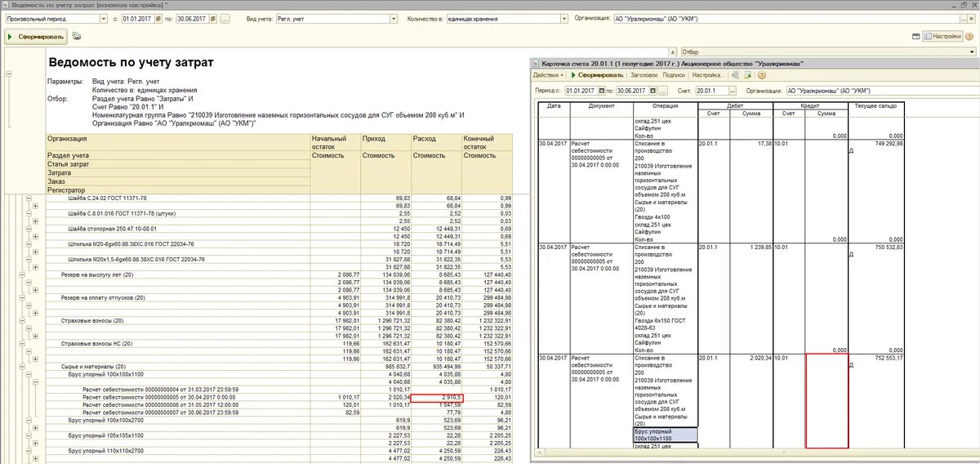This screenshot has width=980, height=464.
Task: Open calendar for end date in account card
Action: (655, 91)
